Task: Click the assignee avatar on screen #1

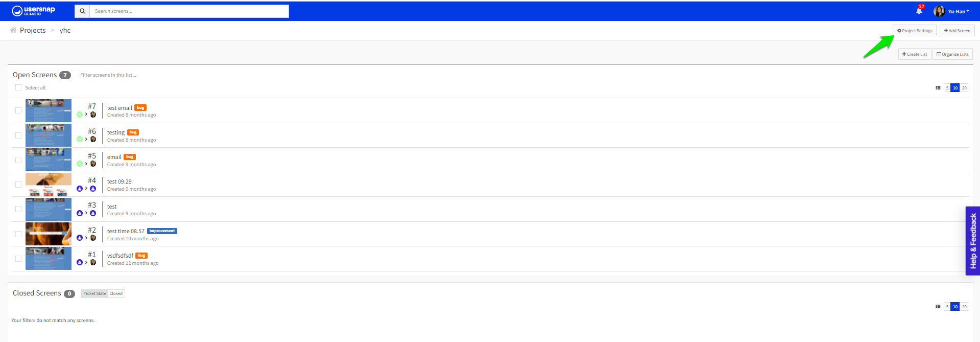Action: pyautogui.click(x=93, y=262)
